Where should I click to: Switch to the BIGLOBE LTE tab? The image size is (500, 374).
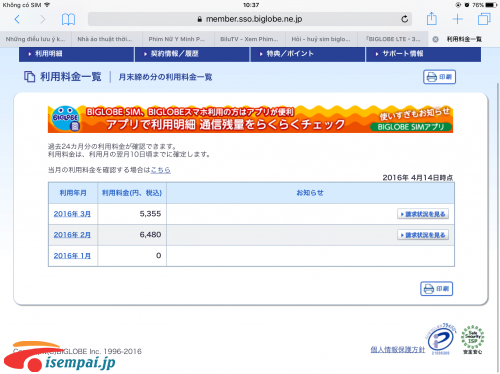[393, 39]
